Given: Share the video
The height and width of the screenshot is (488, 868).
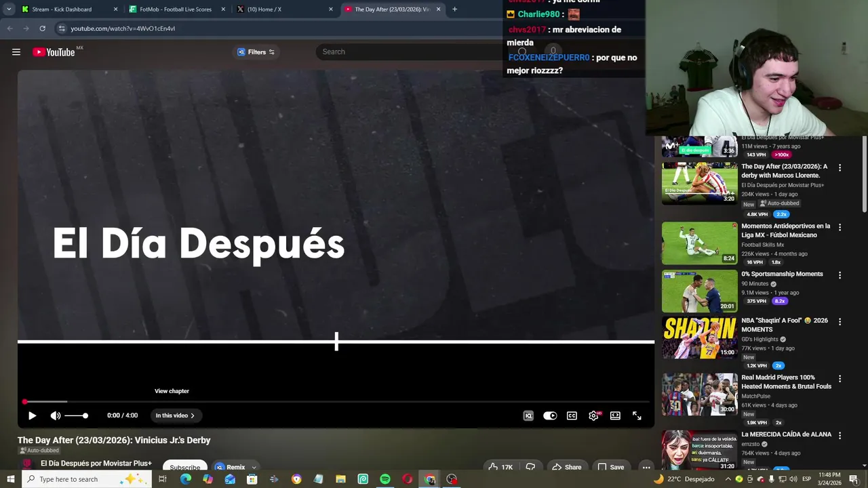Looking at the screenshot, I should [x=567, y=467].
